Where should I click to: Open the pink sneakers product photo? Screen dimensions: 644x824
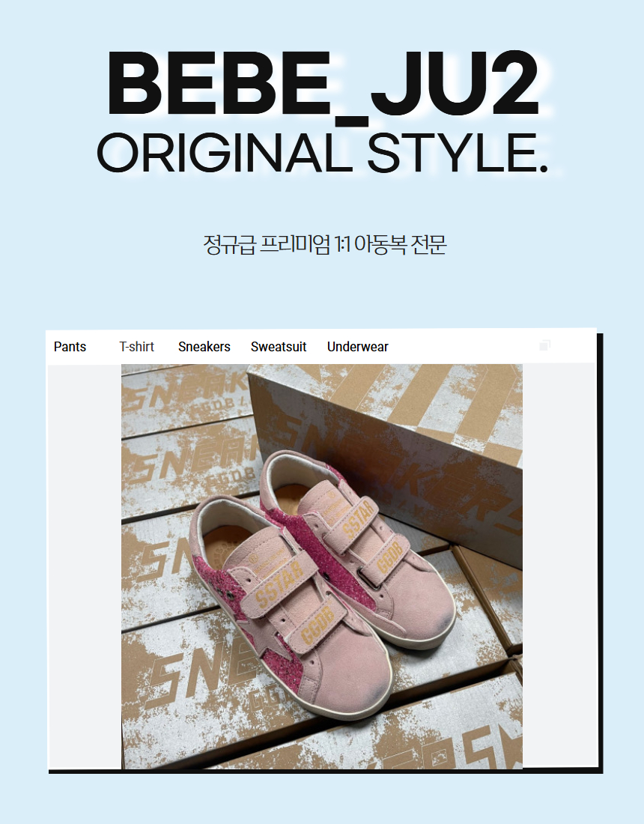322,566
